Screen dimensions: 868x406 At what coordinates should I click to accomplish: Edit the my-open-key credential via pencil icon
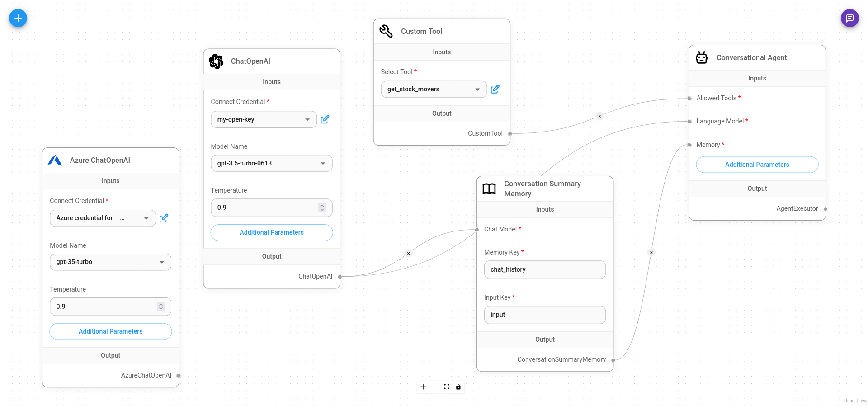pyautogui.click(x=325, y=119)
